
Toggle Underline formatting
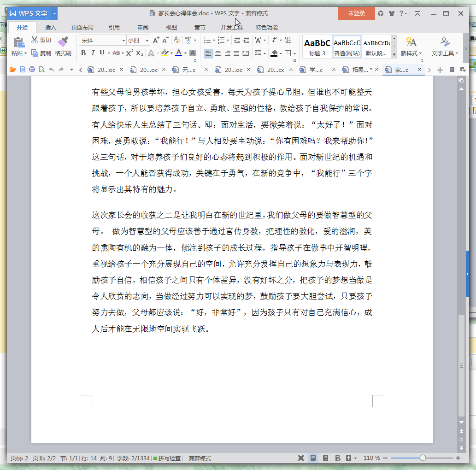coord(102,53)
